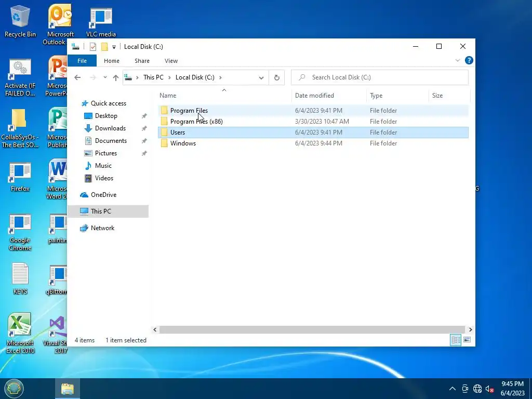
Task: Expand the ribbon with the chevron
Action: [x=457, y=60]
